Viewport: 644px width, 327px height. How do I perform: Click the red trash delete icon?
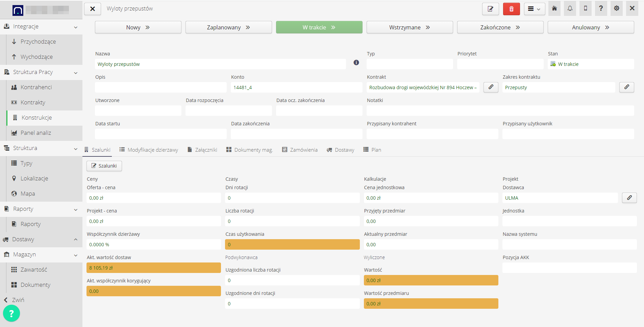pos(511,9)
